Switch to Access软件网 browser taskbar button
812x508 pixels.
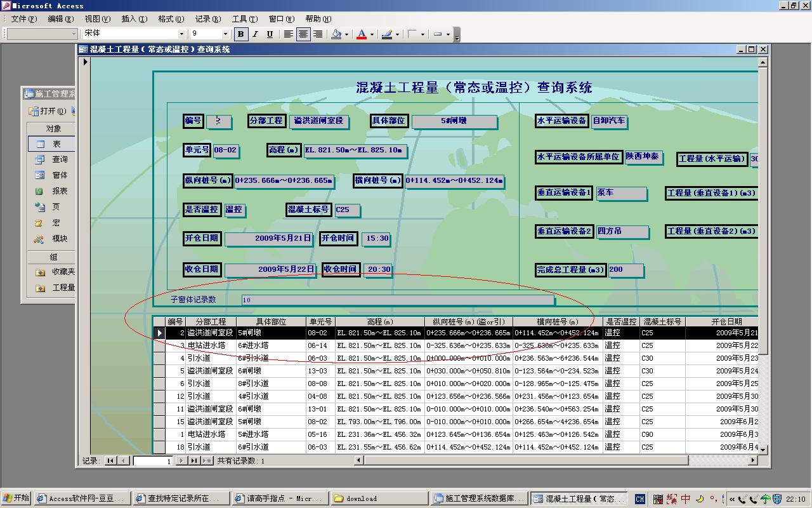[81, 498]
